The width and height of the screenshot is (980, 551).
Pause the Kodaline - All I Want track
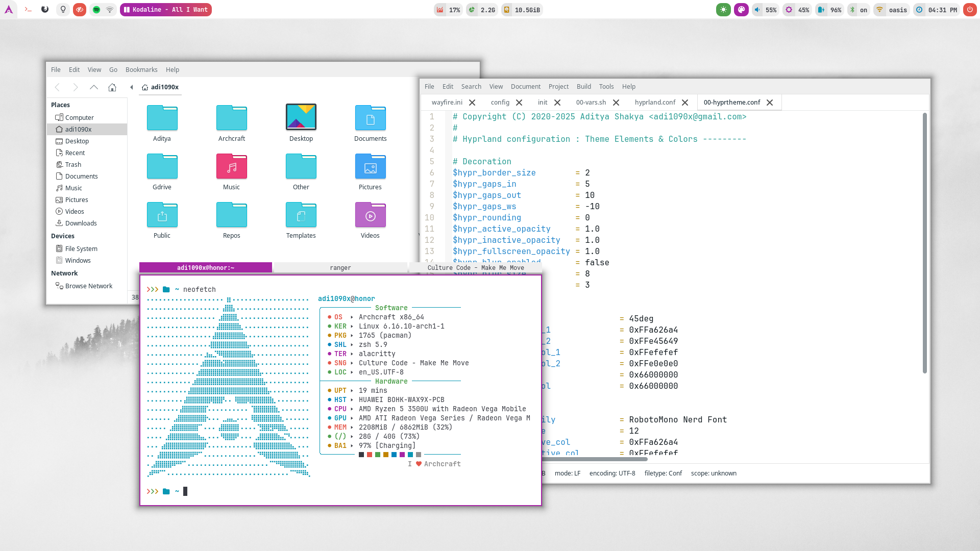(x=127, y=10)
